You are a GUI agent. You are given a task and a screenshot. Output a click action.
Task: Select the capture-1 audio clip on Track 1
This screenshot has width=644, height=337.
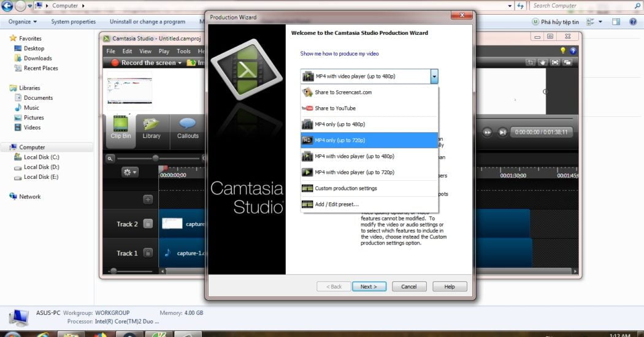pos(183,253)
